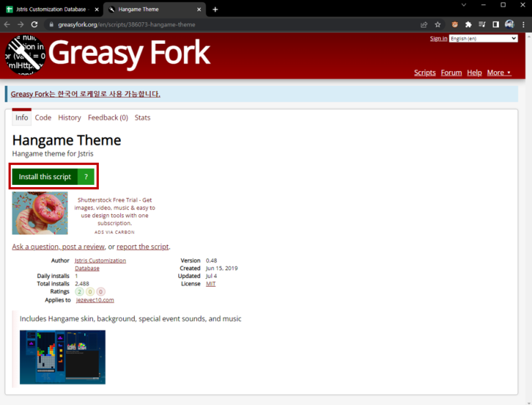Screen dimensions: 532x405
Task: Go back with the browser back arrow
Action: pos(7,24)
